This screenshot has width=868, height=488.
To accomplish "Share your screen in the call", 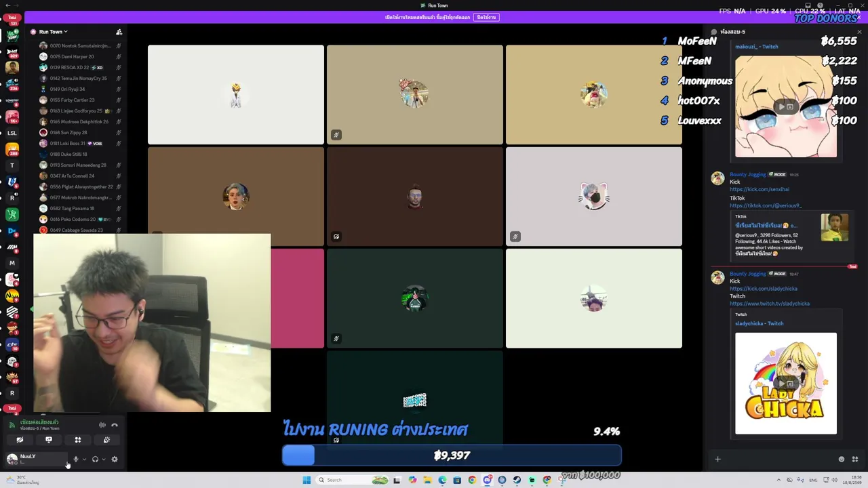I will (49, 440).
